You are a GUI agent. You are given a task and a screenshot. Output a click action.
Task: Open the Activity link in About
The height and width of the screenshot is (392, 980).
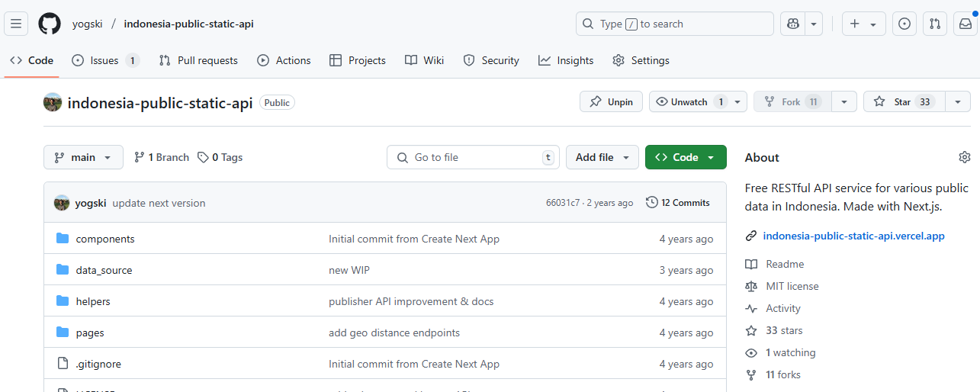click(773, 308)
